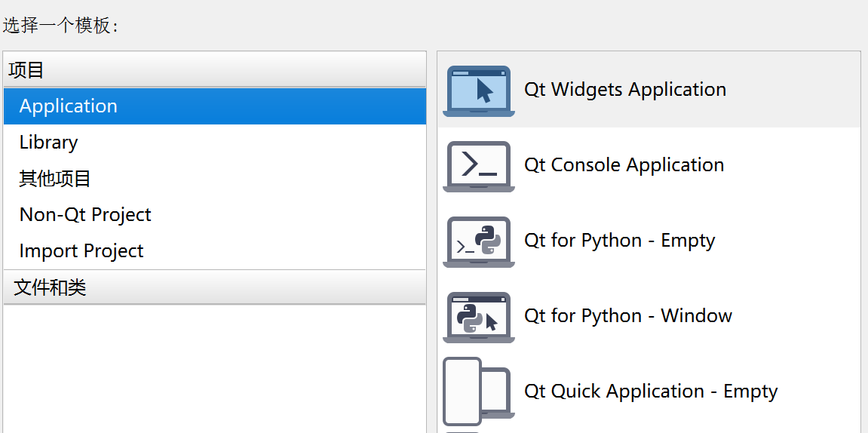Pick Qt for Python - Empty label

click(619, 241)
